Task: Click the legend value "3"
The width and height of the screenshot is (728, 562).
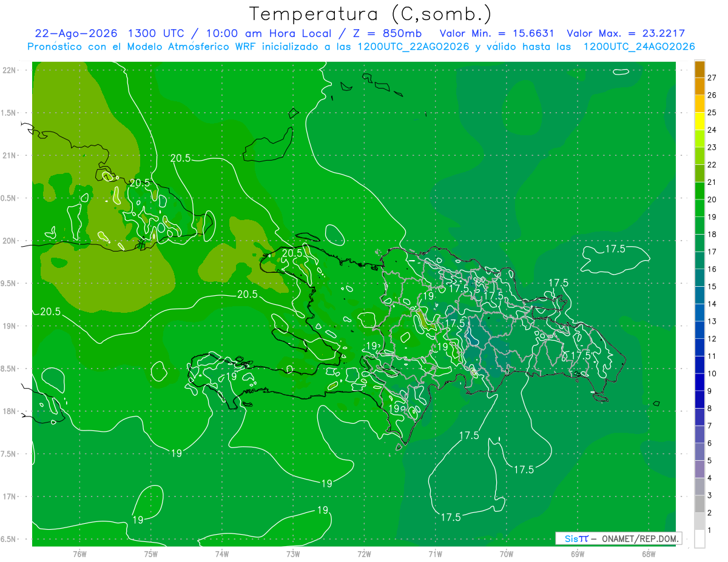Action: [x=710, y=496]
